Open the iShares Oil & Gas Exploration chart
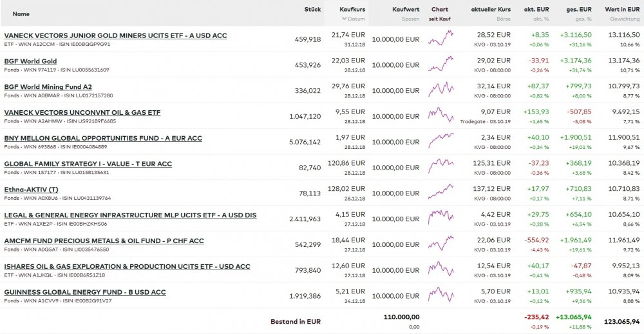Image resolution: width=644 pixels, height=334 pixels. tap(440, 270)
